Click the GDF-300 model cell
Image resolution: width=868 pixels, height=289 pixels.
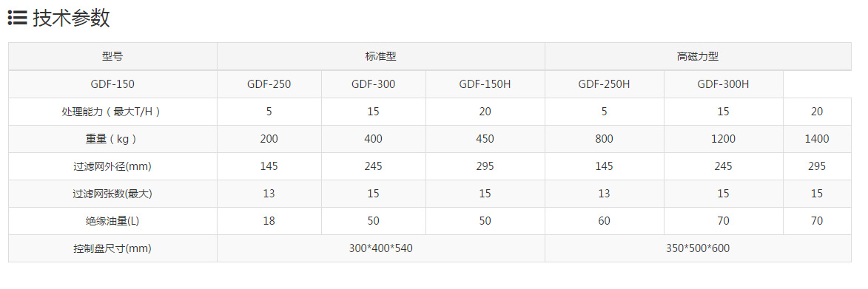(374, 84)
